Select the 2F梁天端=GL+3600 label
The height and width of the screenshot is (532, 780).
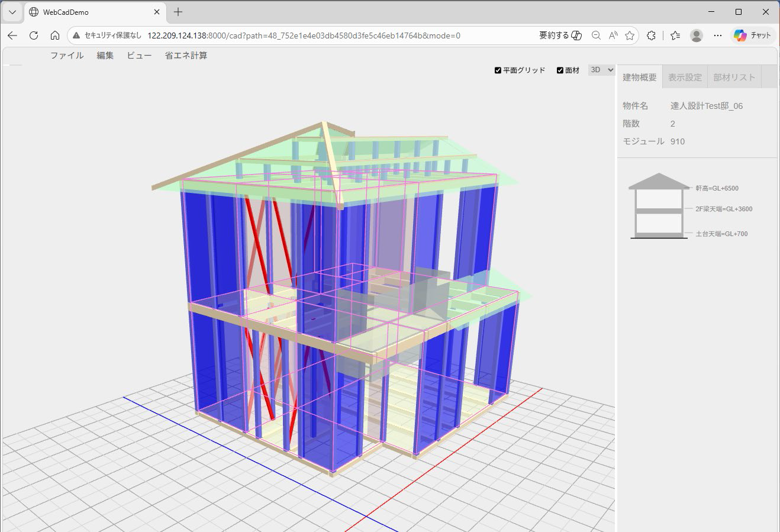[724, 209]
